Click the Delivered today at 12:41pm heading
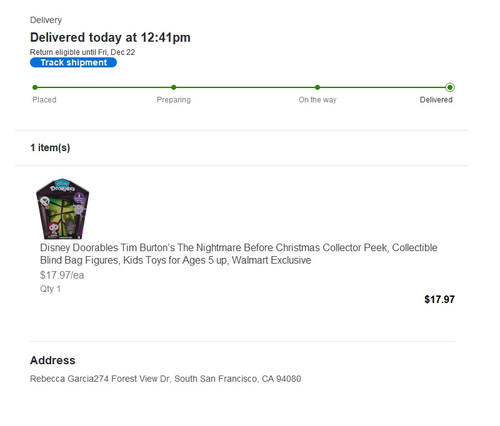Screen dimensions: 500x426 pos(110,37)
